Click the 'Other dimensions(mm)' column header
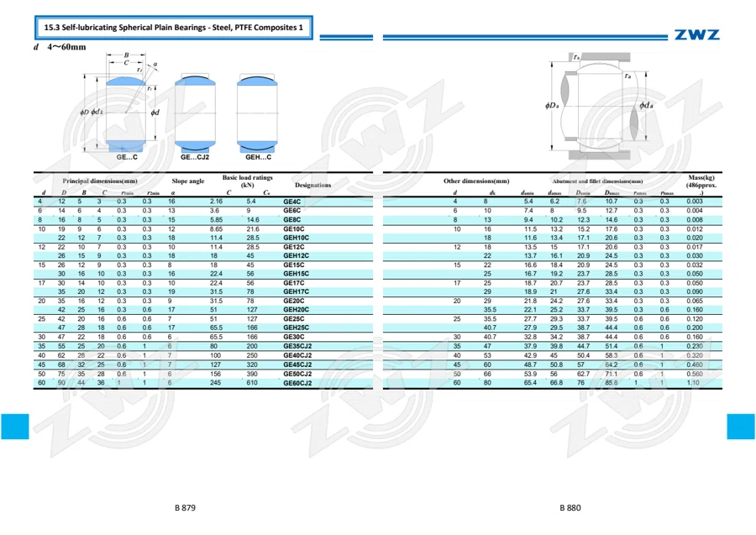 coord(476,181)
